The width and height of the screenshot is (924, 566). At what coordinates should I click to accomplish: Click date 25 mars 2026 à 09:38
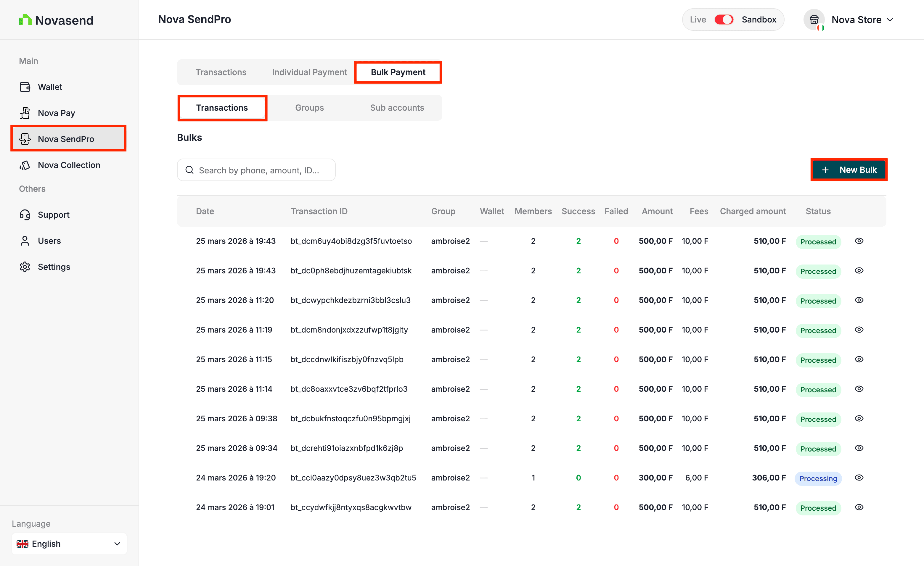[237, 419]
